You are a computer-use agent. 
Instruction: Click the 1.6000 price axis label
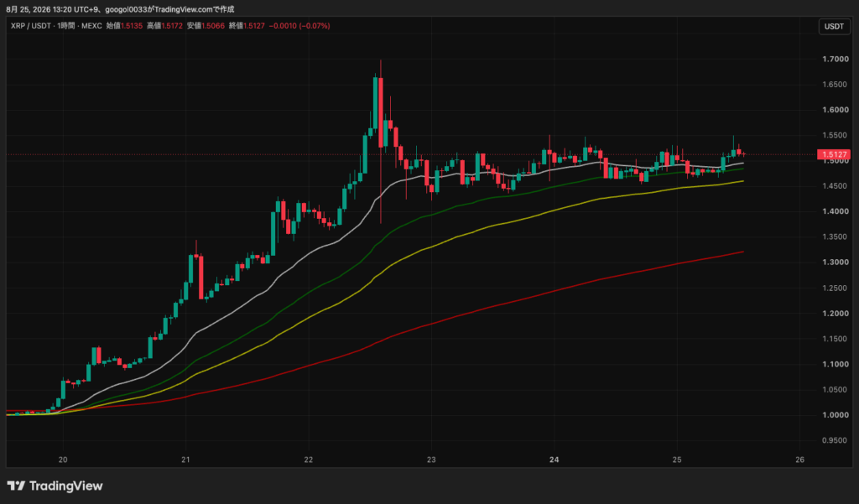836,110
